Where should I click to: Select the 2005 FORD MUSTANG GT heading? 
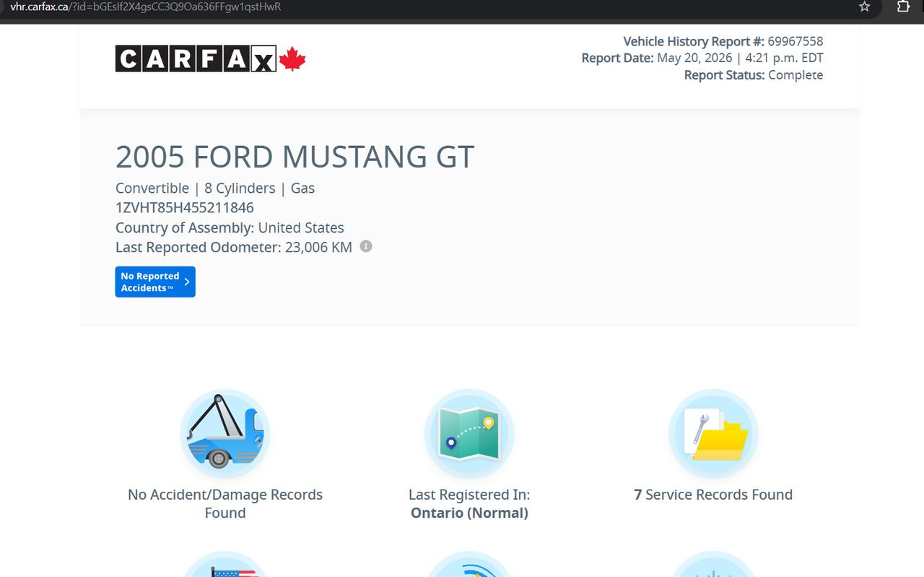coord(295,157)
